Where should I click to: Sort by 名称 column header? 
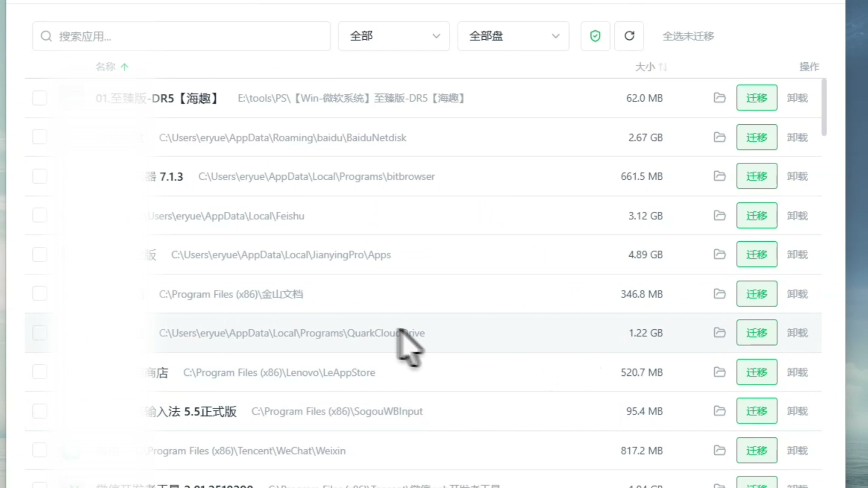coord(112,67)
